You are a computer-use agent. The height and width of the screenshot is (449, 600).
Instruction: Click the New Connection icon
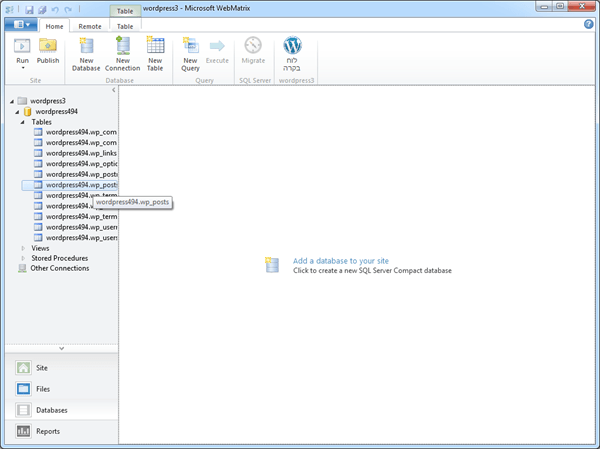(123, 46)
